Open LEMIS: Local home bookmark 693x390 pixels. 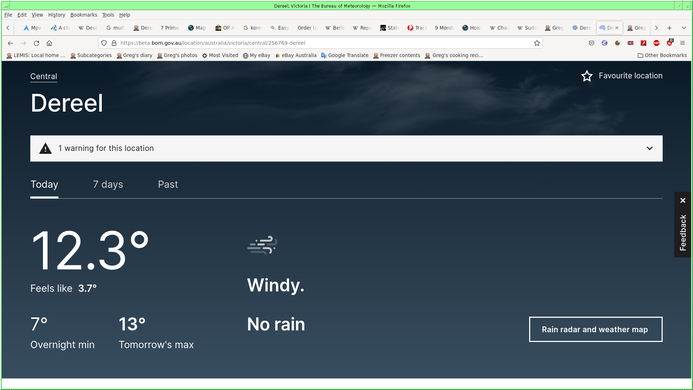click(36, 56)
